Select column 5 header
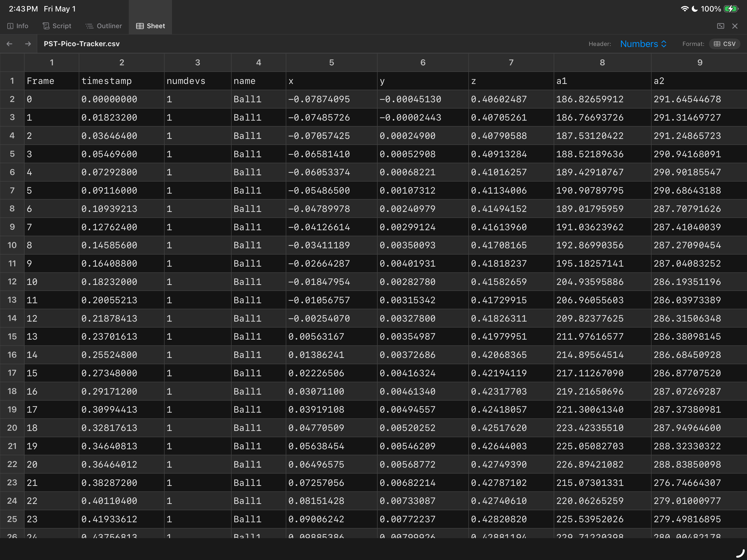747x560 pixels. (x=332, y=63)
